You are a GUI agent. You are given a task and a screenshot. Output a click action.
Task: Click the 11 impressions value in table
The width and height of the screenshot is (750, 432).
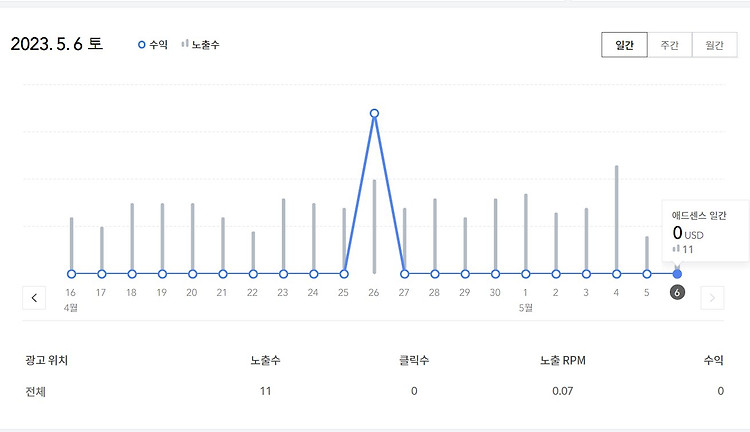[x=265, y=391]
